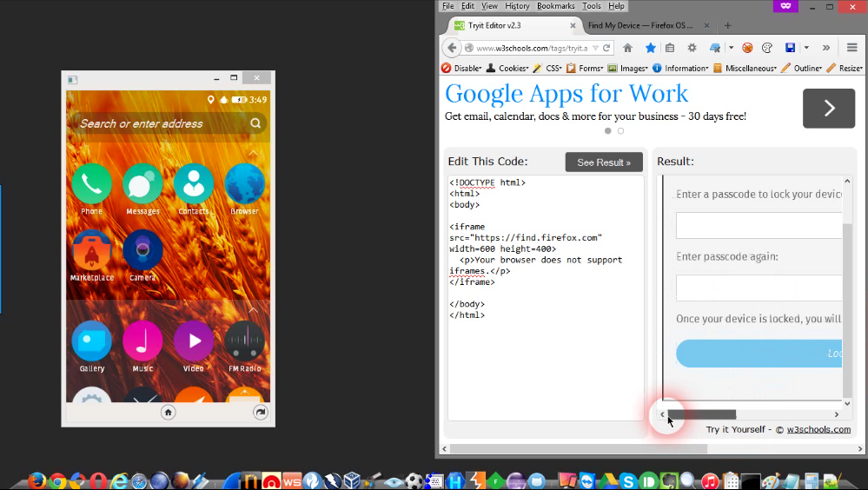
Task: Switch to Find My Device tab
Action: coord(640,25)
